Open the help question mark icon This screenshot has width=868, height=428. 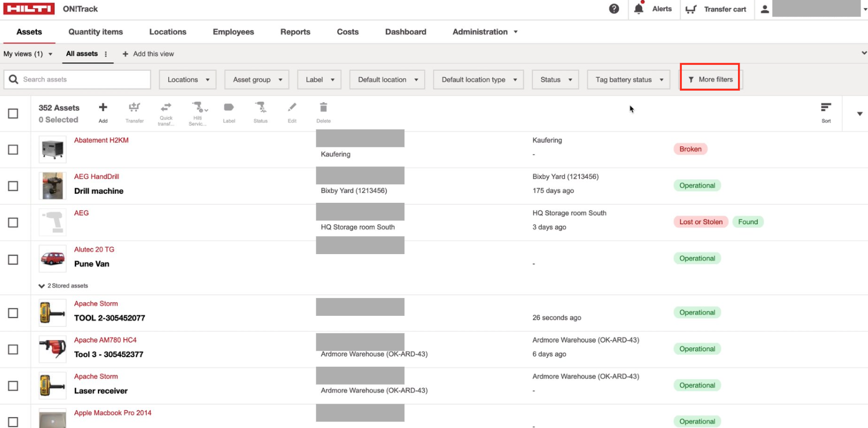click(x=614, y=9)
